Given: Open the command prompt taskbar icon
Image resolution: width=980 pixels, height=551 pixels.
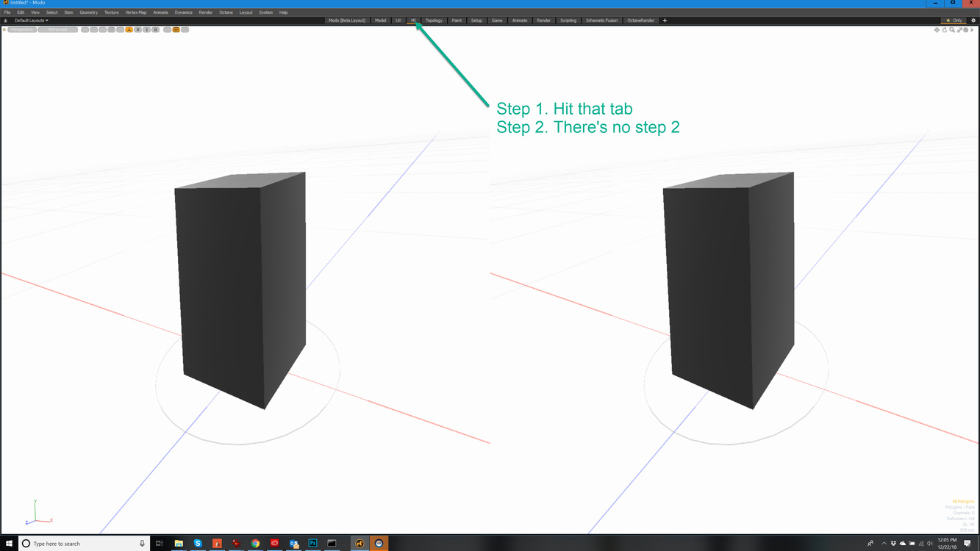Looking at the screenshot, I should (332, 544).
